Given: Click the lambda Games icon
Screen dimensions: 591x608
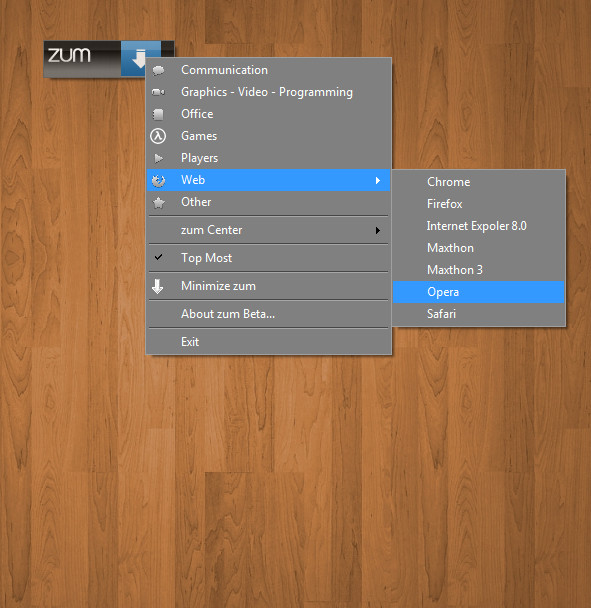Looking at the screenshot, I should click(158, 136).
